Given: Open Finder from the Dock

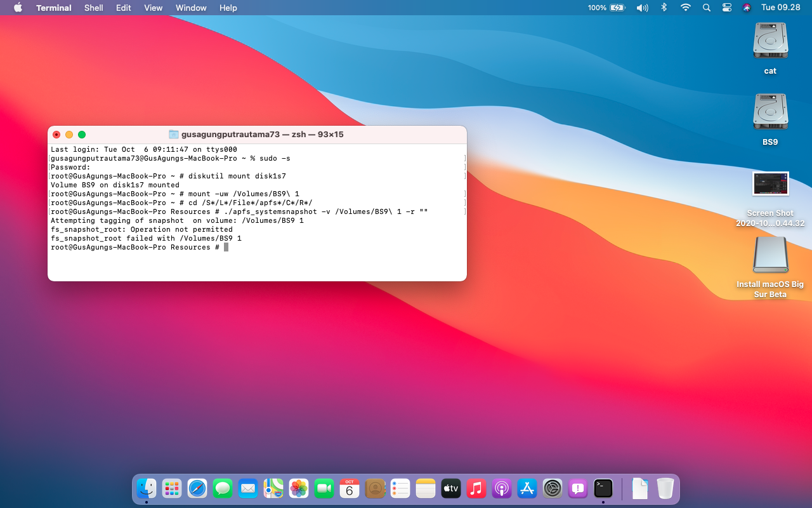Looking at the screenshot, I should pyautogui.click(x=147, y=488).
